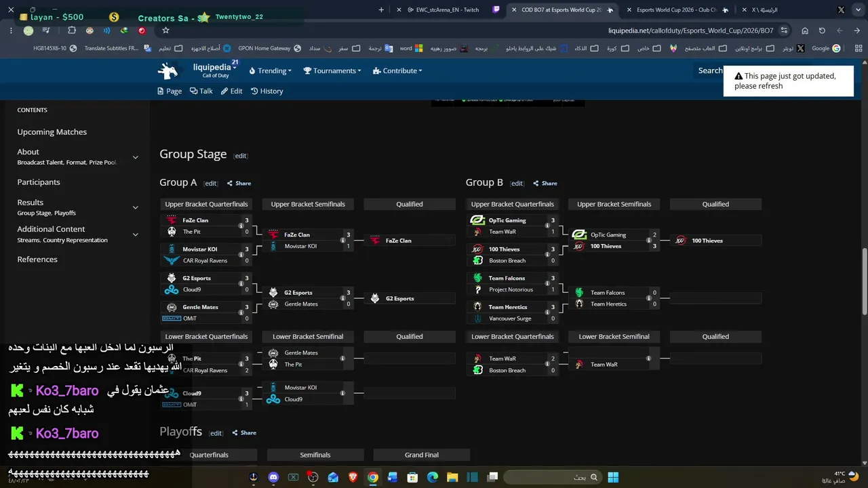Jump to Participants section

tap(39, 182)
